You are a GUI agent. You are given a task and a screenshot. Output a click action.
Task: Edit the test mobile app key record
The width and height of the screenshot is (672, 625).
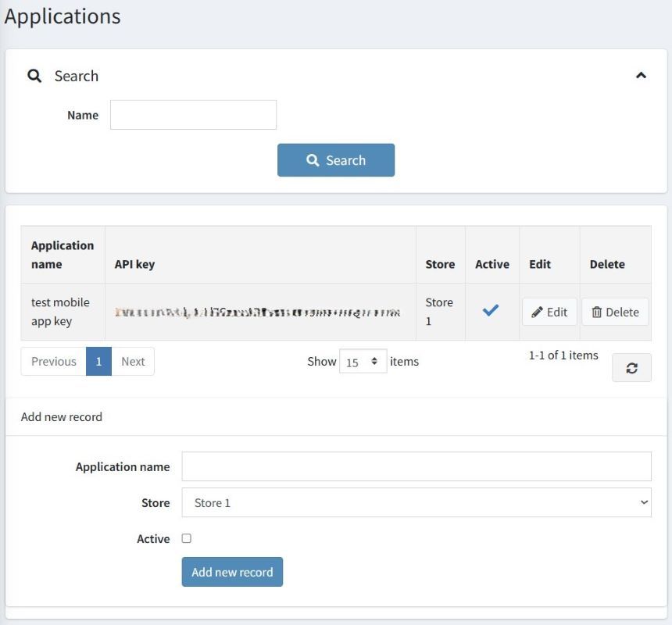point(549,312)
